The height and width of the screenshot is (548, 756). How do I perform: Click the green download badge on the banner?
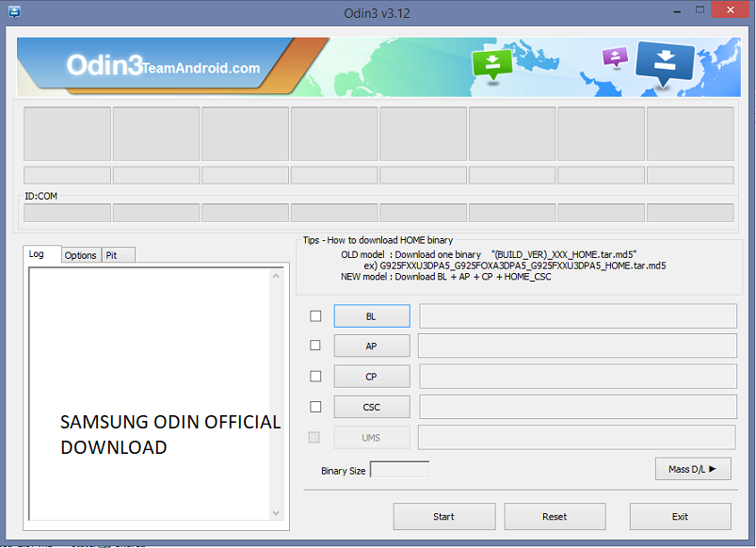(492, 66)
